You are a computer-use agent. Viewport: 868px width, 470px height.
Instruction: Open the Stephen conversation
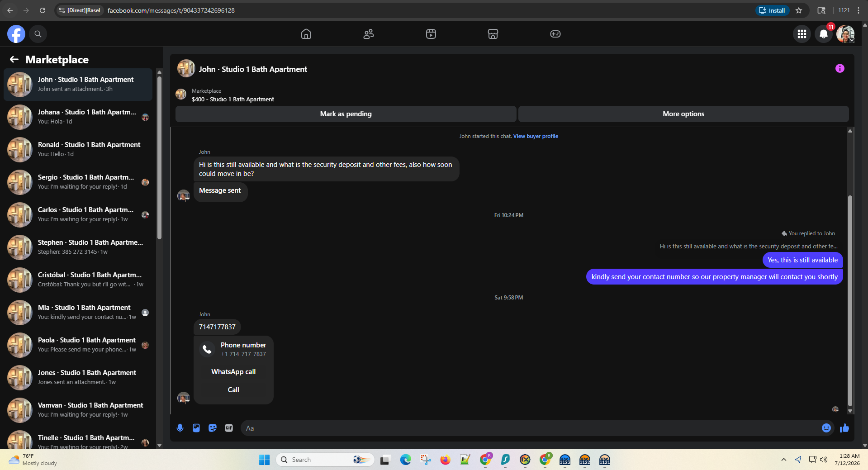click(x=78, y=247)
